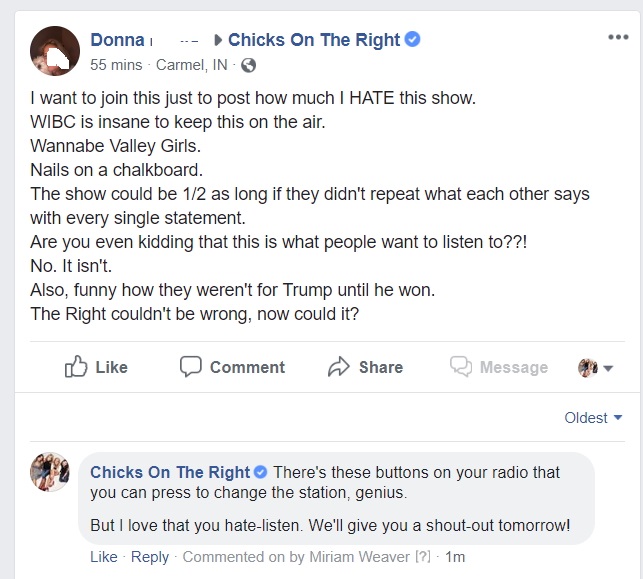Click the Message chat icon

460,367
